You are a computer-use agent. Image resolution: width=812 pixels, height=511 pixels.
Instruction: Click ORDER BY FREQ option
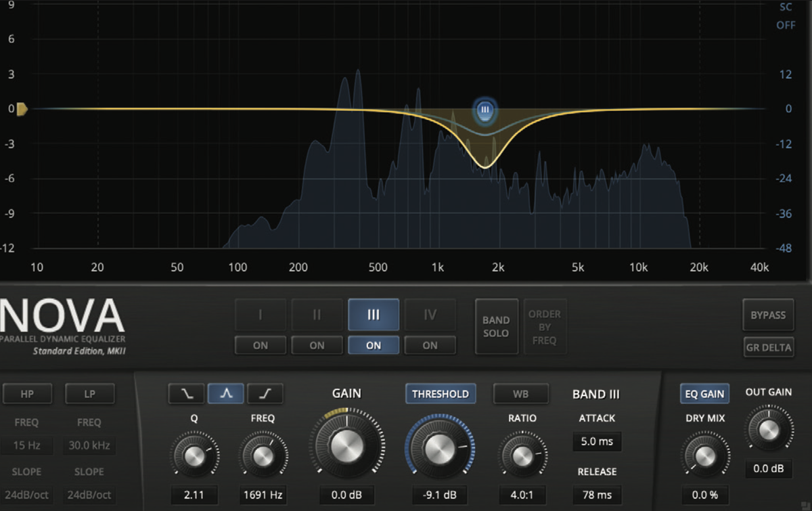[x=545, y=326]
